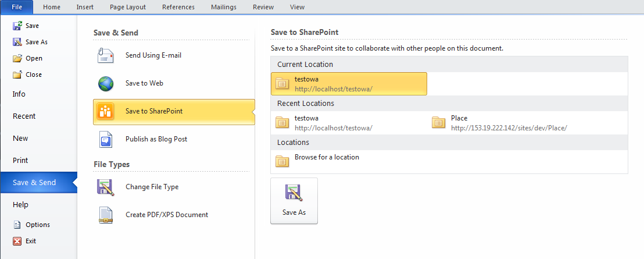Click the Save As text in sidebar
The image size is (644, 259).
(x=37, y=42)
